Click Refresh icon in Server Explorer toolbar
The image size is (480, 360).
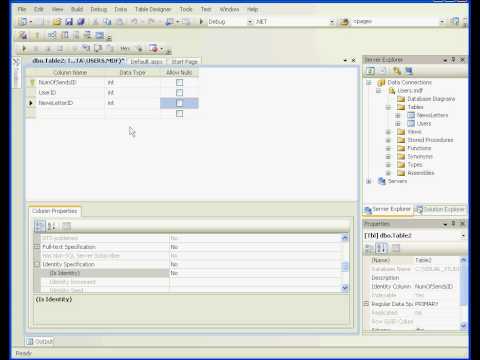pos(370,71)
